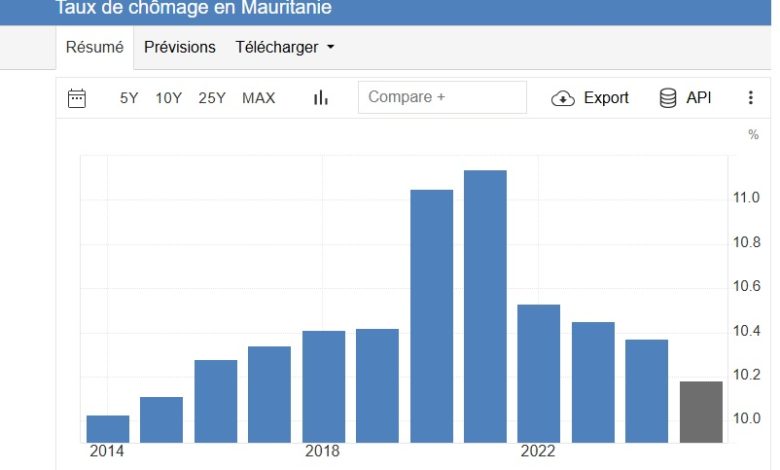Open the calendar date range picker
The width and height of the screenshot is (780, 470).
coord(77,98)
